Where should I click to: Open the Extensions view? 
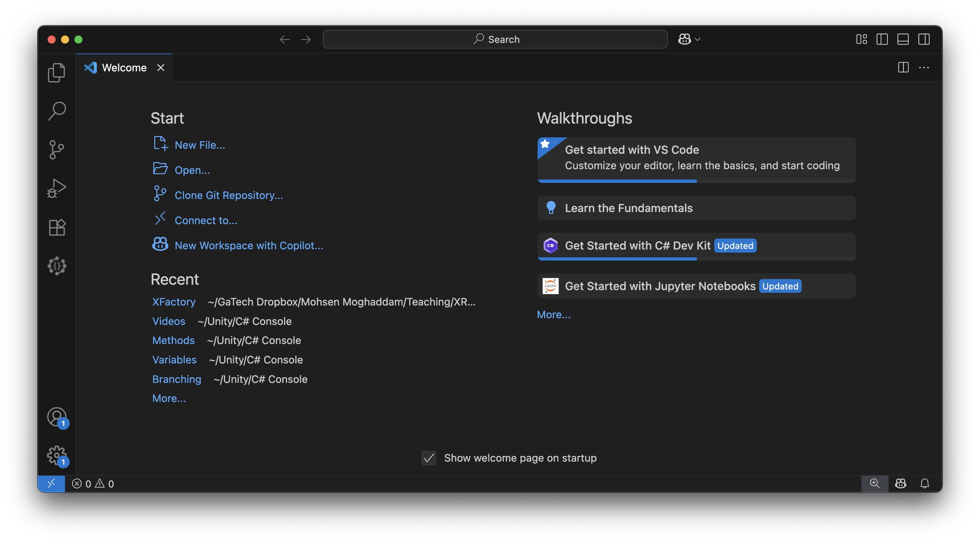(57, 227)
